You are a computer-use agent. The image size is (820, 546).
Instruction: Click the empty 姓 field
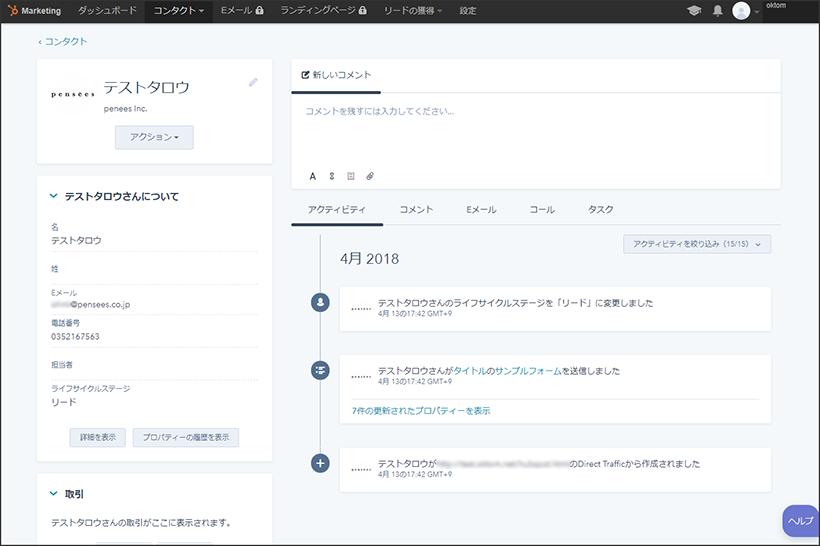point(154,270)
